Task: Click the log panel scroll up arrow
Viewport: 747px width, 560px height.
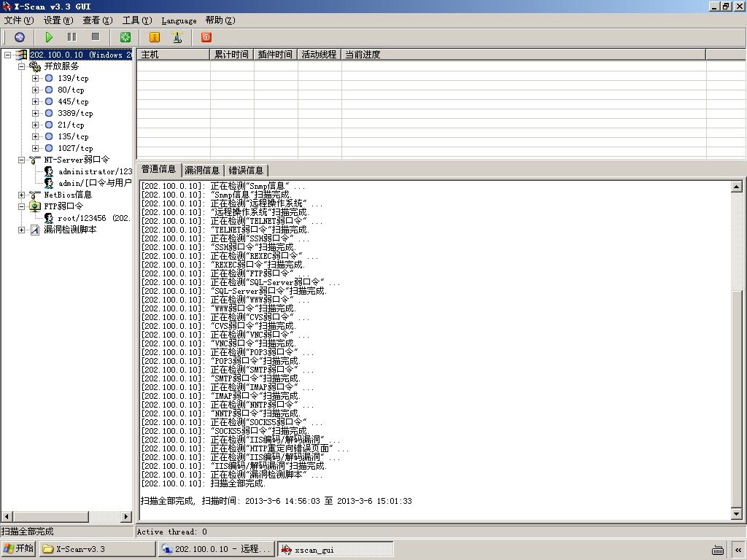Action: coord(737,187)
